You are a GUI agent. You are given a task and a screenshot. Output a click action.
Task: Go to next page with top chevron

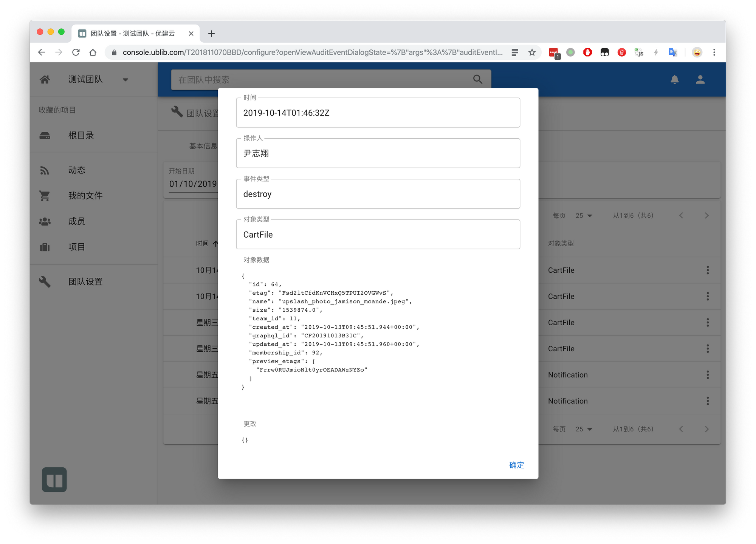click(x=706, y=216)
